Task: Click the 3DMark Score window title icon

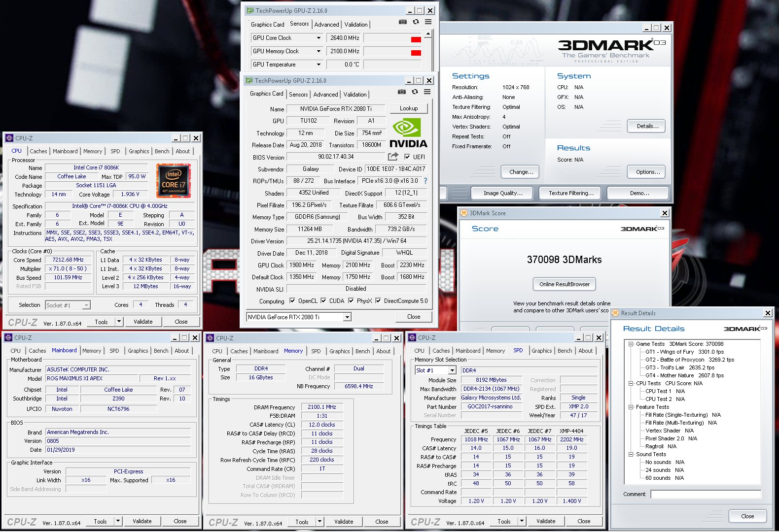Action: 463,213
